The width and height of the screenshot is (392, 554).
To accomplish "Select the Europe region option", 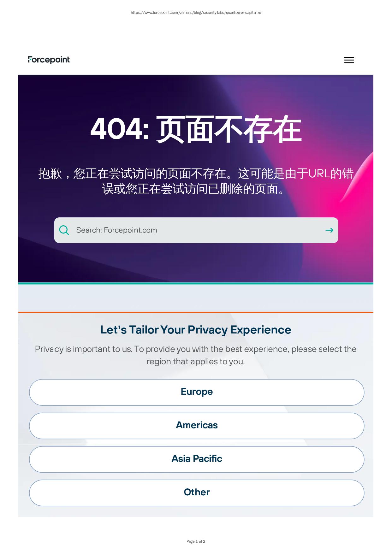I will click(x=197, y=392).
